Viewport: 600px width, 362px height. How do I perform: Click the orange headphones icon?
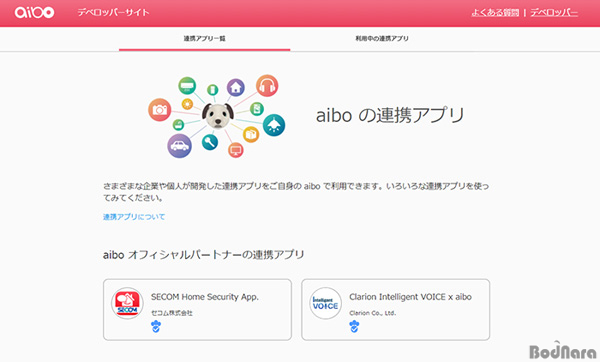point(267,86)
